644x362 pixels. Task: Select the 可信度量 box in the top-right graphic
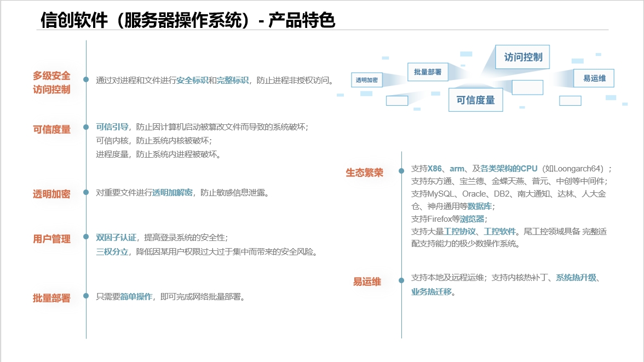475,100
